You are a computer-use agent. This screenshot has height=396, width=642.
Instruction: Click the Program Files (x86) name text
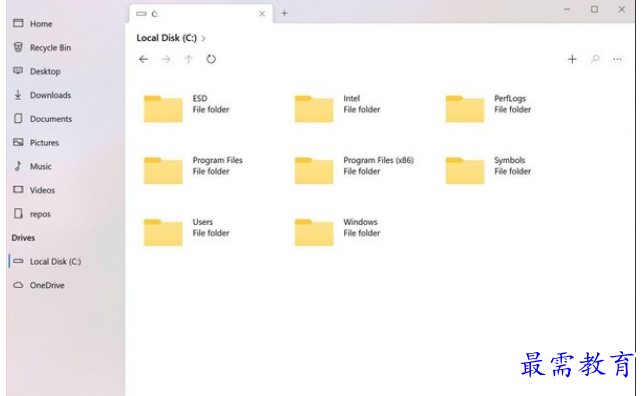click(378, 160)
